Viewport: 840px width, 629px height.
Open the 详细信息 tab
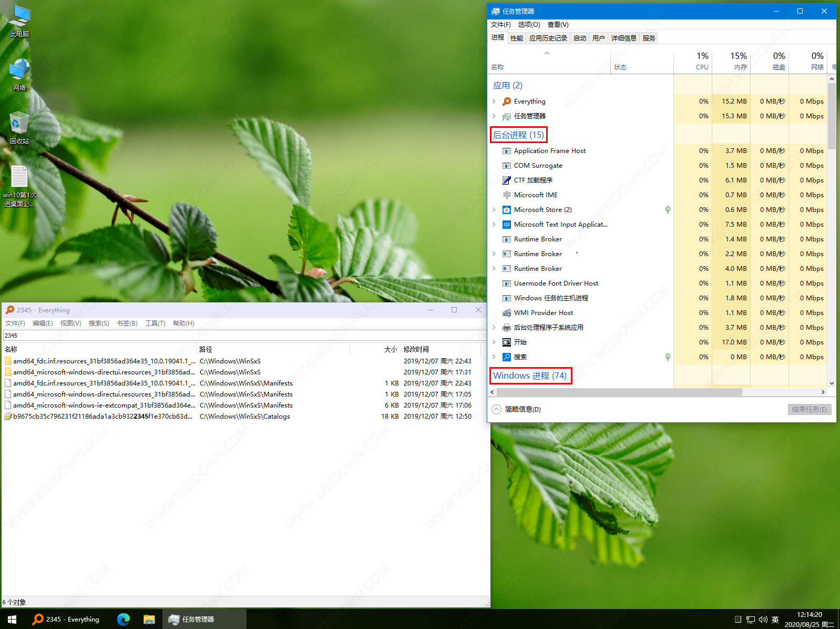pyautogui.click(x=624, y=38)
